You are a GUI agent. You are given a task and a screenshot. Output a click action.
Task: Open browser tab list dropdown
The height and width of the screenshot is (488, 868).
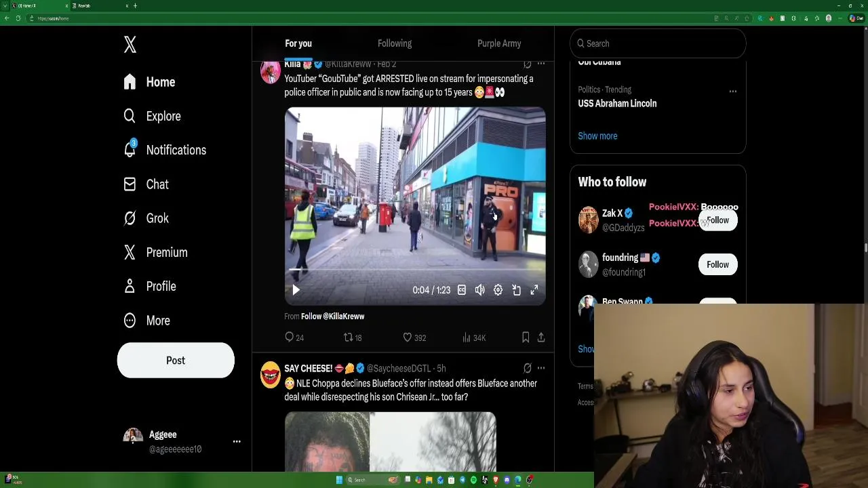pyautogui.click(x=3, y=5)
